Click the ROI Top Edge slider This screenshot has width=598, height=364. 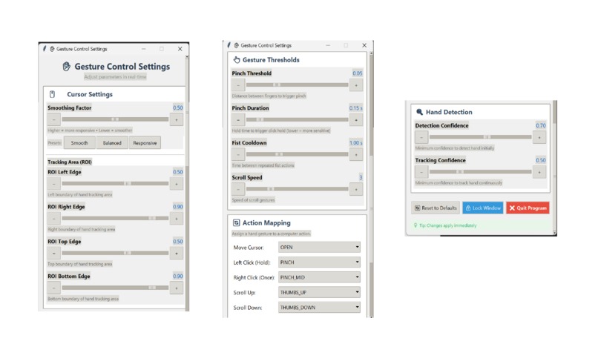pyautogui.click(x=115, y=253)
